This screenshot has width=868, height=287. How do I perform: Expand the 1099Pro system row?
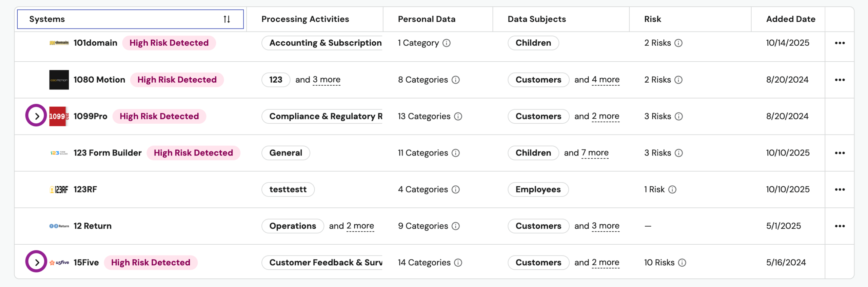36,116
